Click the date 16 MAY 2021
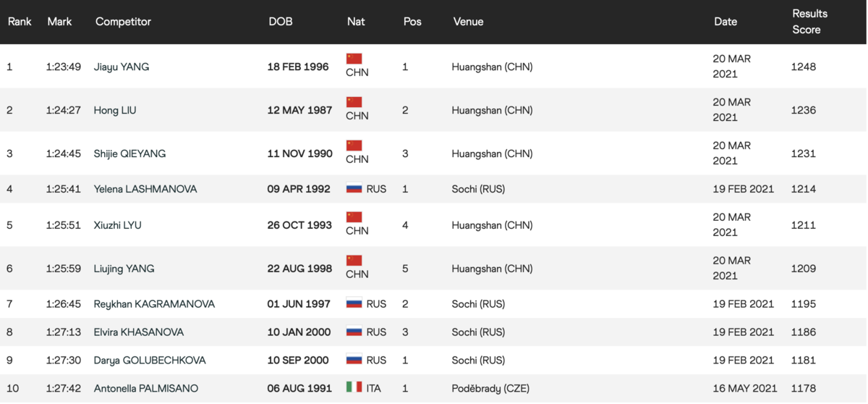868x404 pixels. (x=745, y=389)
